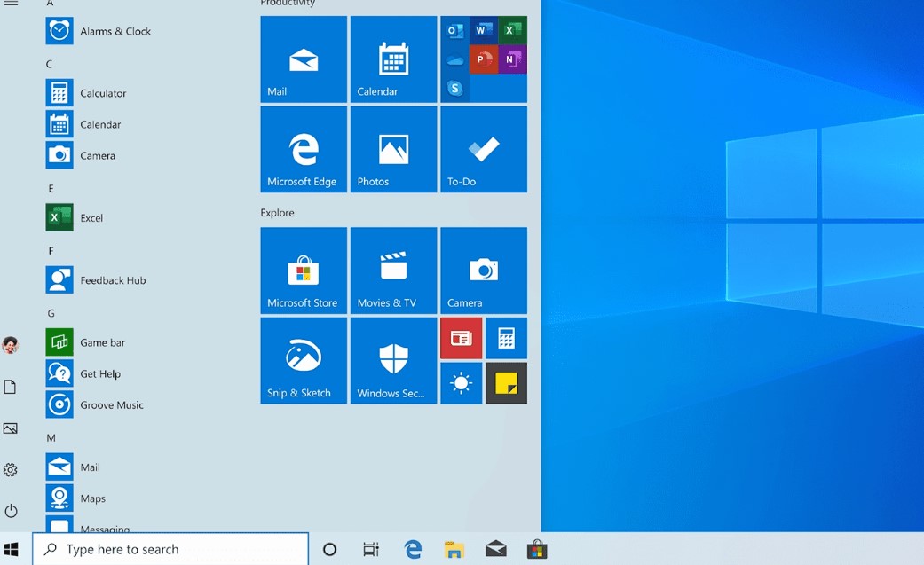The width and height of the screenshot is (924, 565).
Task: Open the Weather sun small tile
Action: 462,383
